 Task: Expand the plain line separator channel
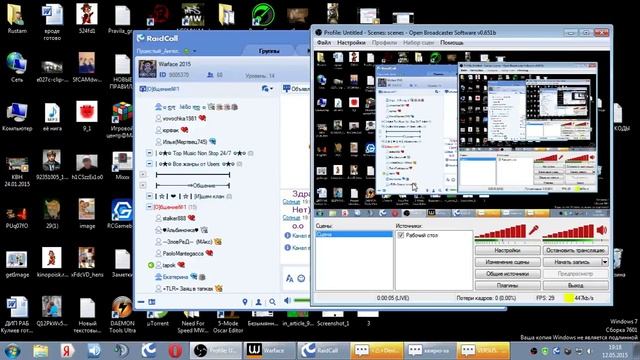(x=143, y=174)
